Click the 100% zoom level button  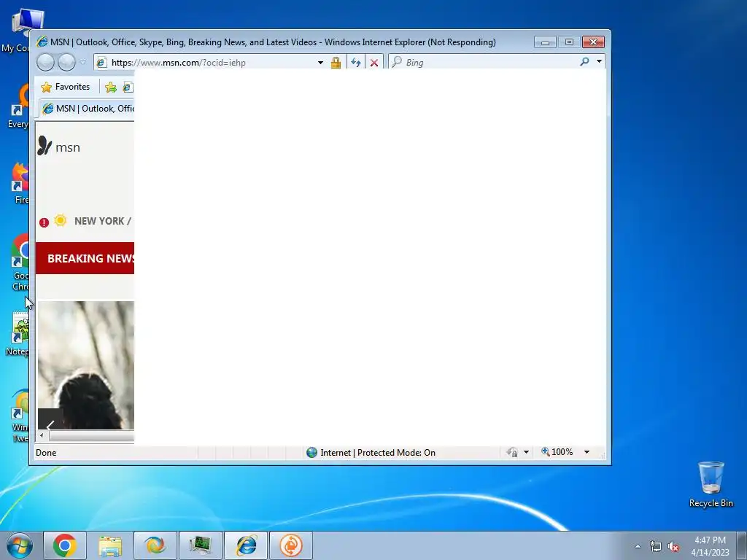click(557, 452)
